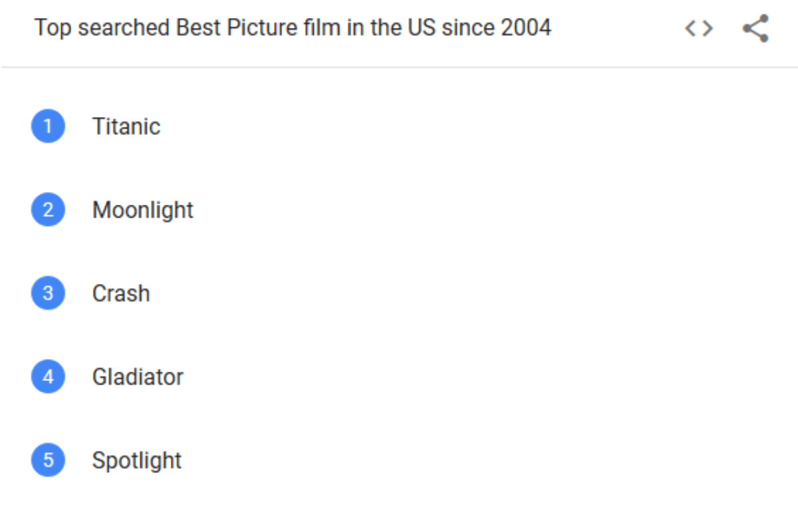Click the "Top searched Best Picture film" title

[x=293, y=28]
